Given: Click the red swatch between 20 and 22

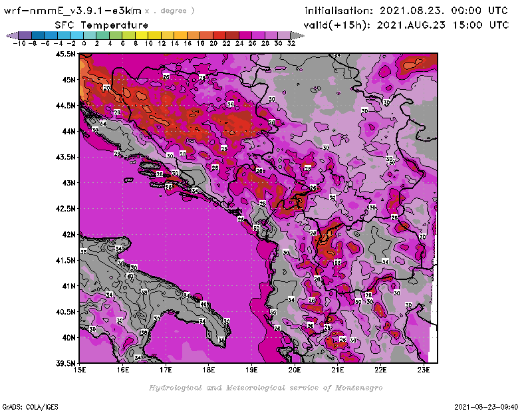Looking at the screenshot, I should pos(219,35).
